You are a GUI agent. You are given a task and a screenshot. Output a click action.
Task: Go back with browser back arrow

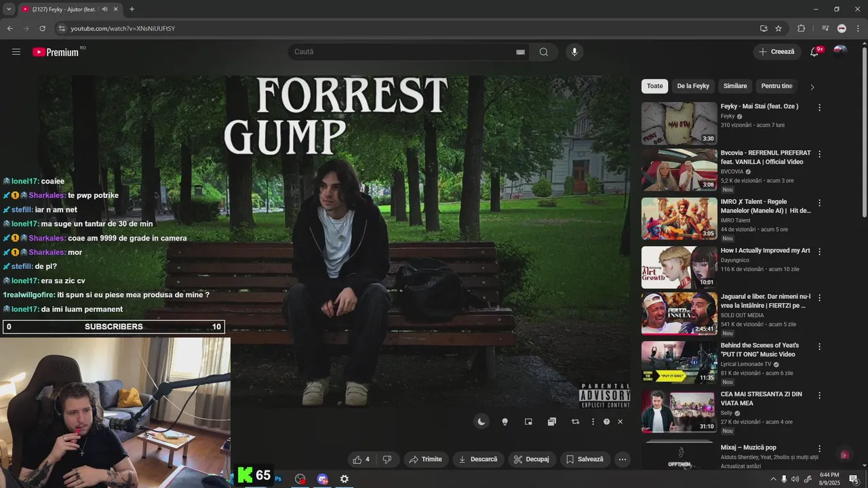(x=9, y=28)
